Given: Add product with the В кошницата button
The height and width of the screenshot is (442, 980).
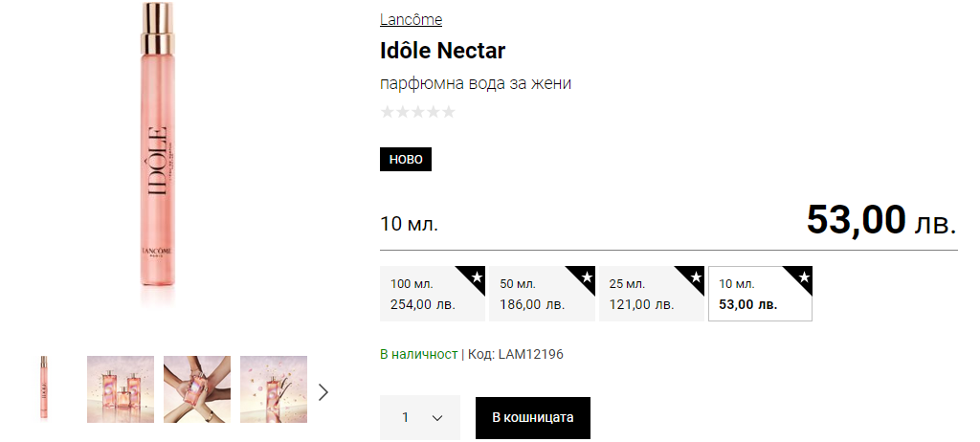Looking at the screenshot, I should click(x=533, y=418).
